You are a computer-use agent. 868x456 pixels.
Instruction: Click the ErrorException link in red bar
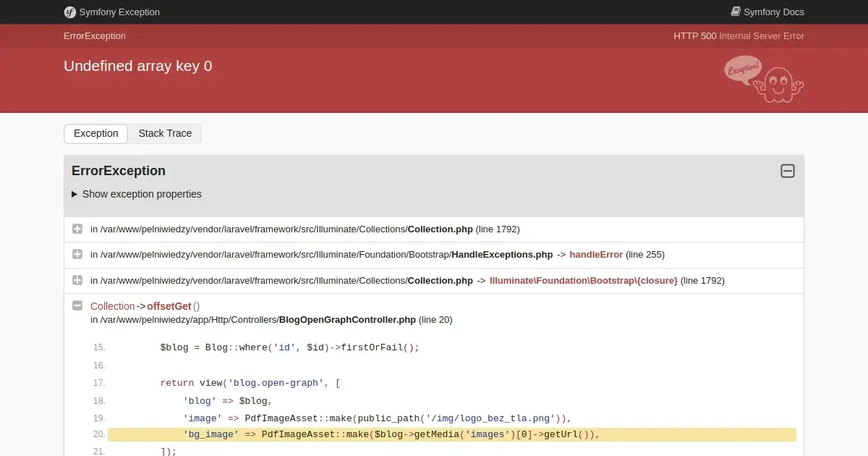tap(94, 35)
